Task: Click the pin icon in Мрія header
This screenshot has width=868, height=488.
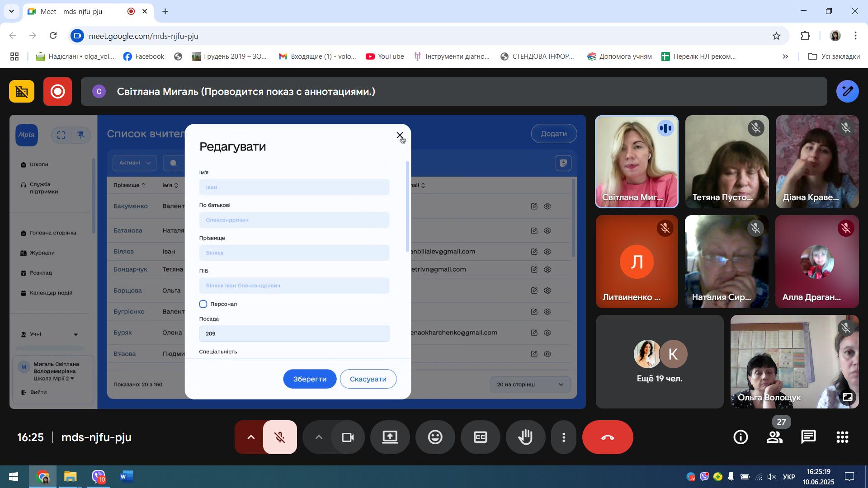Action: [x=81, y=135]
